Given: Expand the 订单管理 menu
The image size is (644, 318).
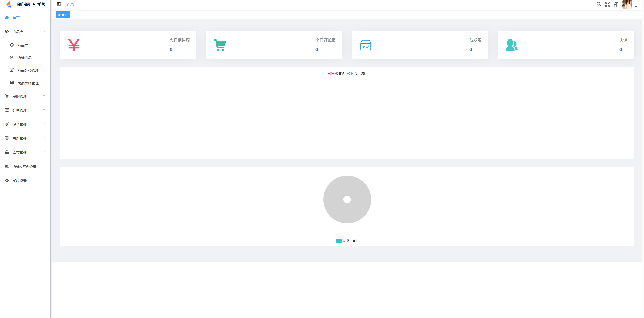Looking at the screenshot, I should point(25,110).
